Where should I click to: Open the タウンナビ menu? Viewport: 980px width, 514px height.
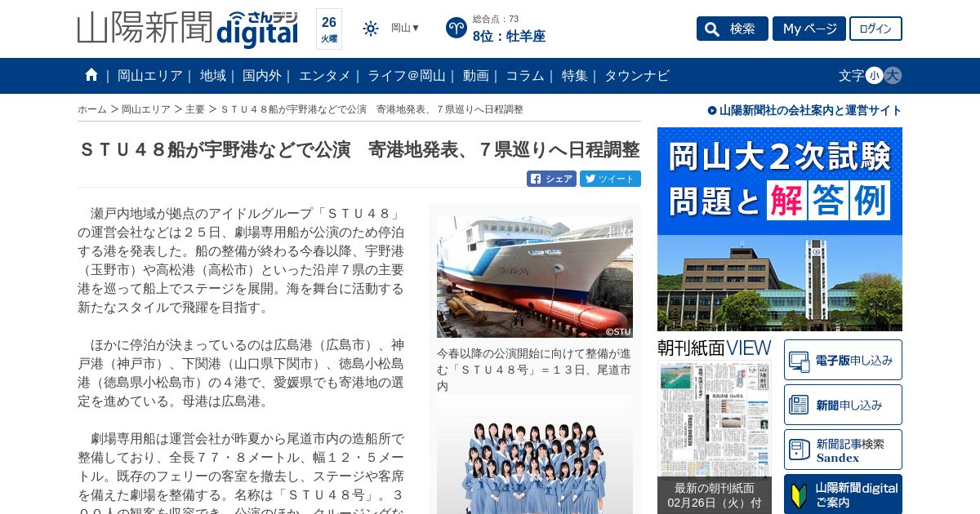coord(637,75)
